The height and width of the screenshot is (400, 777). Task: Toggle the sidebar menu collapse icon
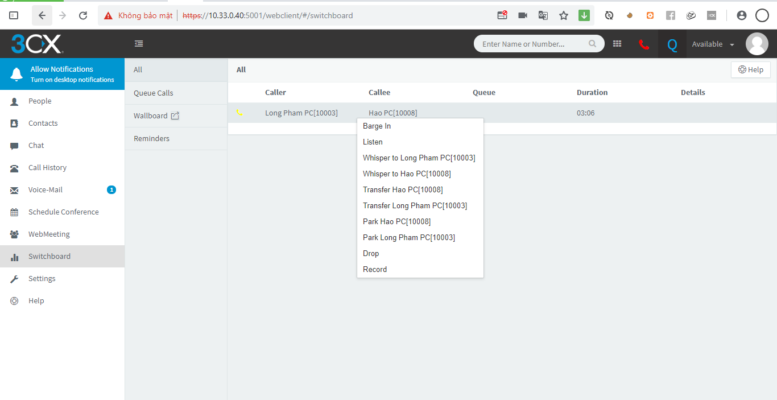coord(138,44)
